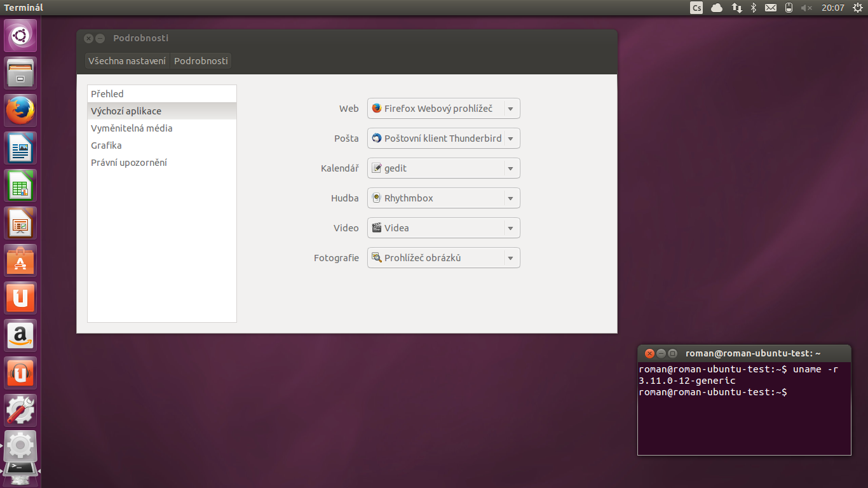The width and height of the screenshot is (868, 488).
Task: Click the Bluetooth indicator in the top panel
Action: tap(753, 8)
